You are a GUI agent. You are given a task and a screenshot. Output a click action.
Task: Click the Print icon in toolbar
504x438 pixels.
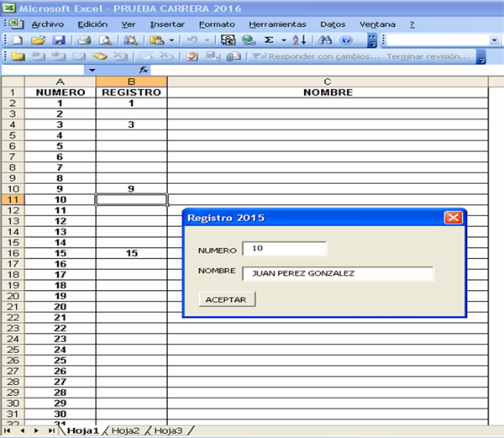coord(84,40)
